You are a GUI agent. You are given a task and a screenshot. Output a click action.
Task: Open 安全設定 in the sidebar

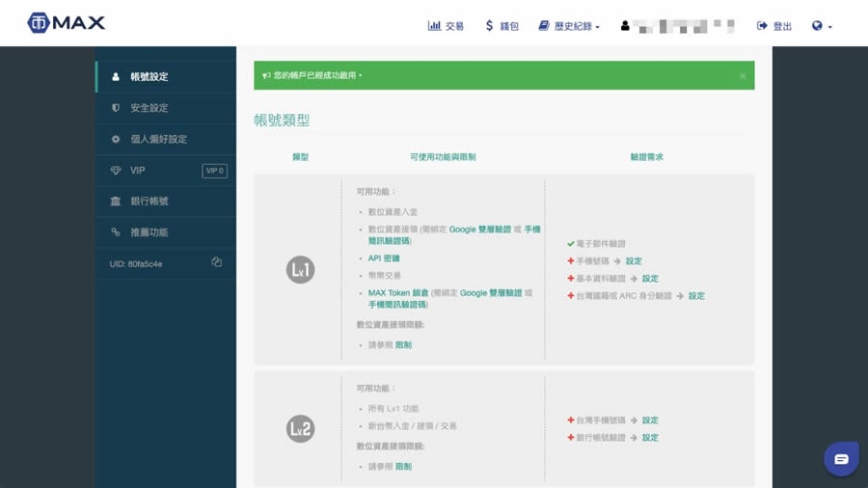(149, 108)
